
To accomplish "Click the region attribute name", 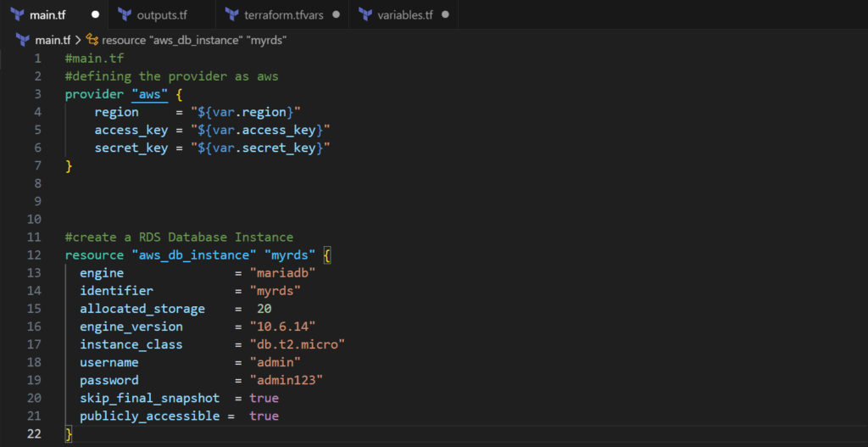I will point(116,113).
